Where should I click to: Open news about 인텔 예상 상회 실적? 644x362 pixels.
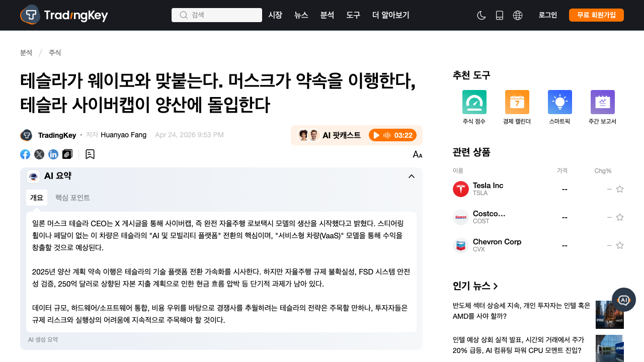(x=519, y=345)
